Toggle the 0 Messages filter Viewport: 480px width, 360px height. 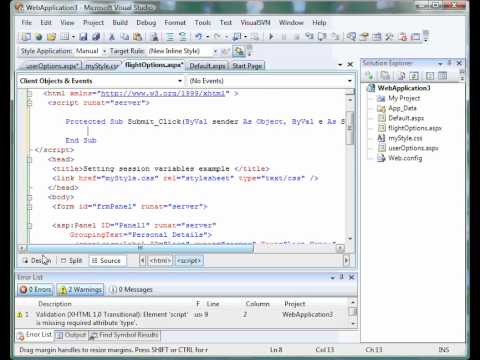click(131, 289)
